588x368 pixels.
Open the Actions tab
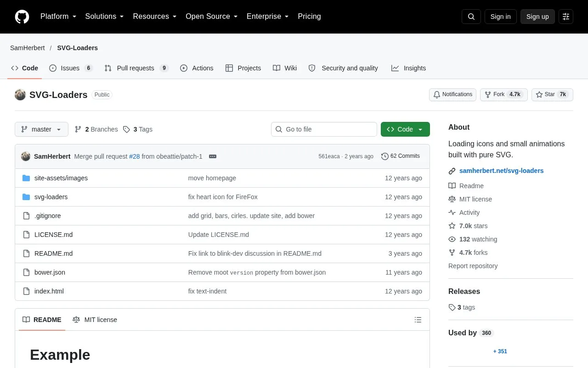coord(197,68)
